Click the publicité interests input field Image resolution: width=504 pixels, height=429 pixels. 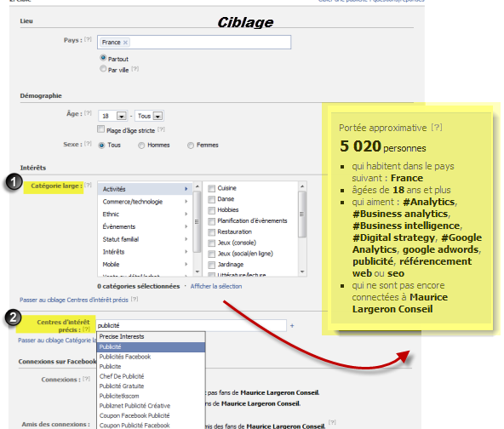click(191, 325)
